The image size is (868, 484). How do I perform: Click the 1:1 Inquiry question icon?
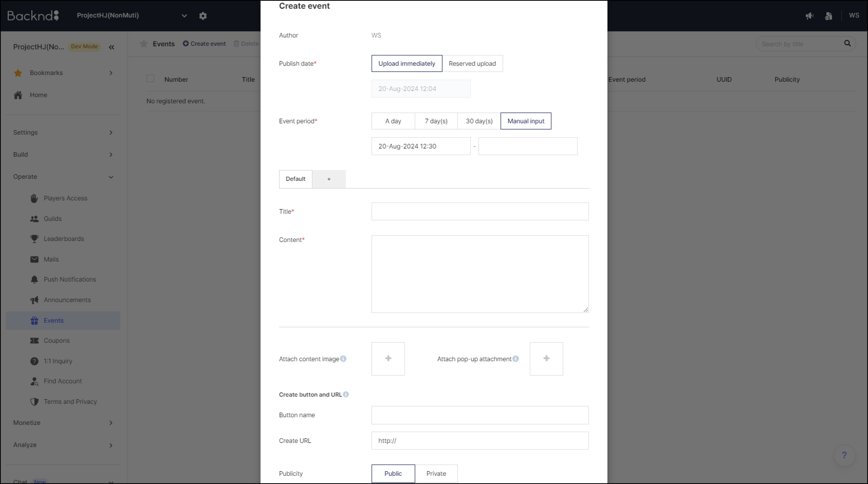[x=34, y=361]
